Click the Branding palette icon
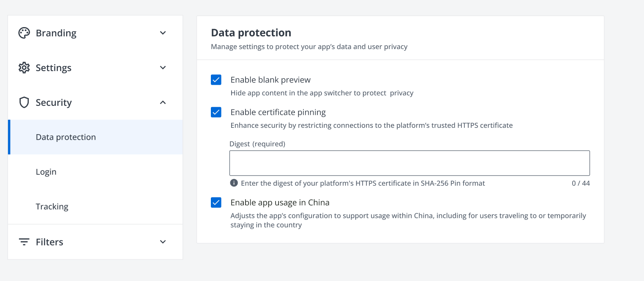This screenshot has height=281, width=644. tap(24, 33)
